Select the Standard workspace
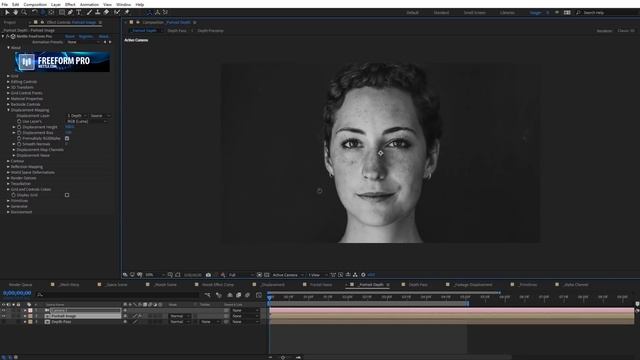The width and height of the screenshot is (640, 360). (x=441, y=13)
